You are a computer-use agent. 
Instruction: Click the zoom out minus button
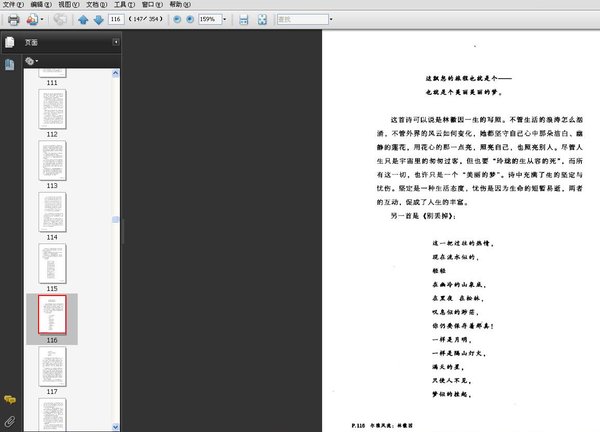177,19
